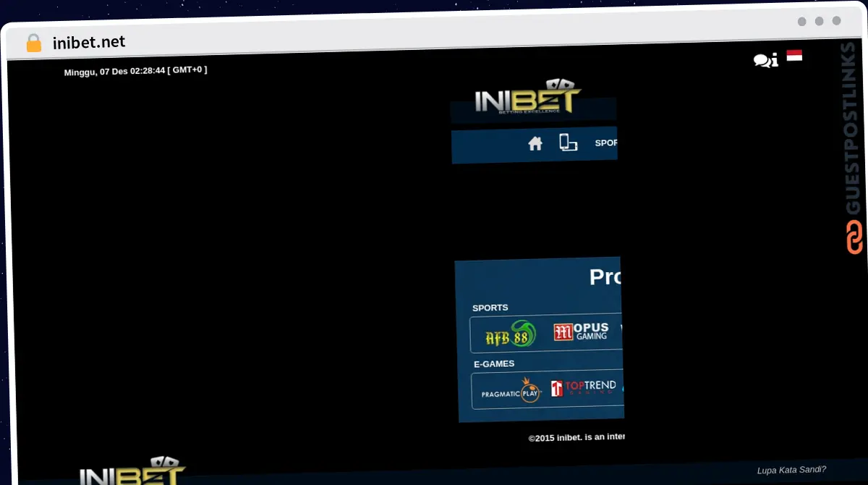Expand the E-GAMES provider section
This screenshot has width=868, height=485.
[494, 363]
